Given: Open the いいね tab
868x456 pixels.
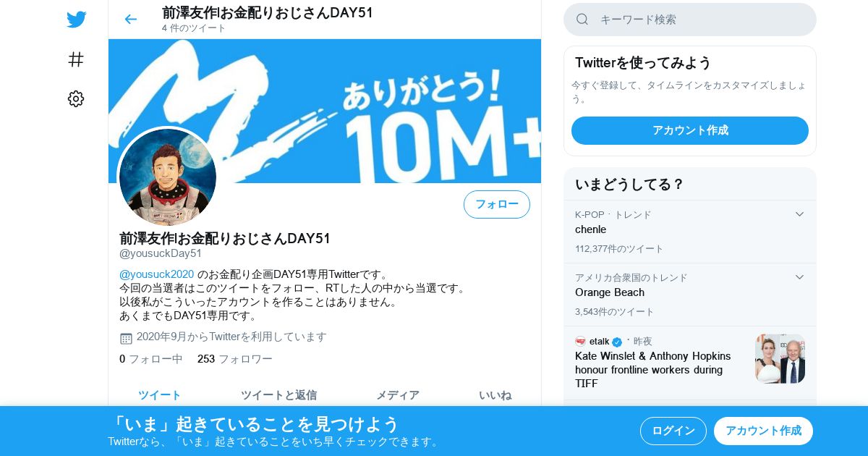Looking at the screenshot, I should pos(495,394).
